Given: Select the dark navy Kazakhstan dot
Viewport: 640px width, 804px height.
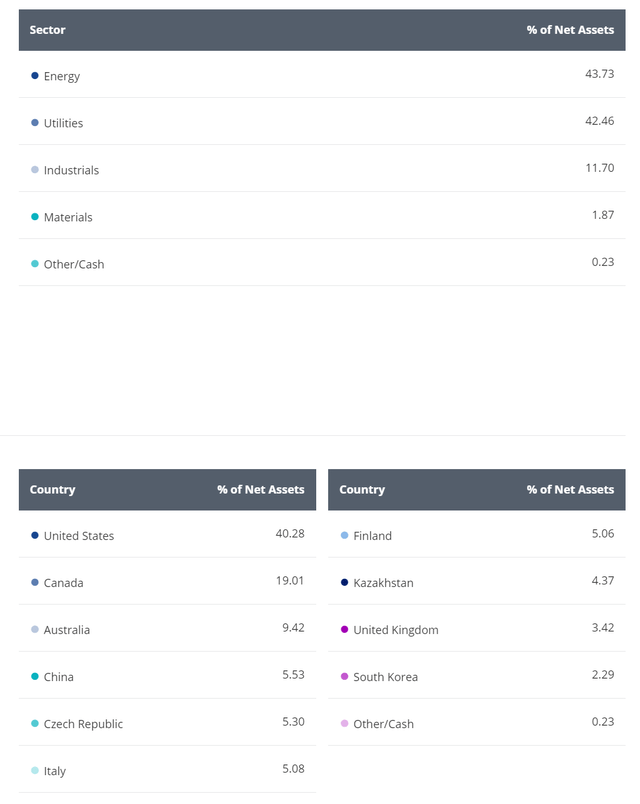Looking at the screenshot, I should pyautogui.click(x=345, y=583).
